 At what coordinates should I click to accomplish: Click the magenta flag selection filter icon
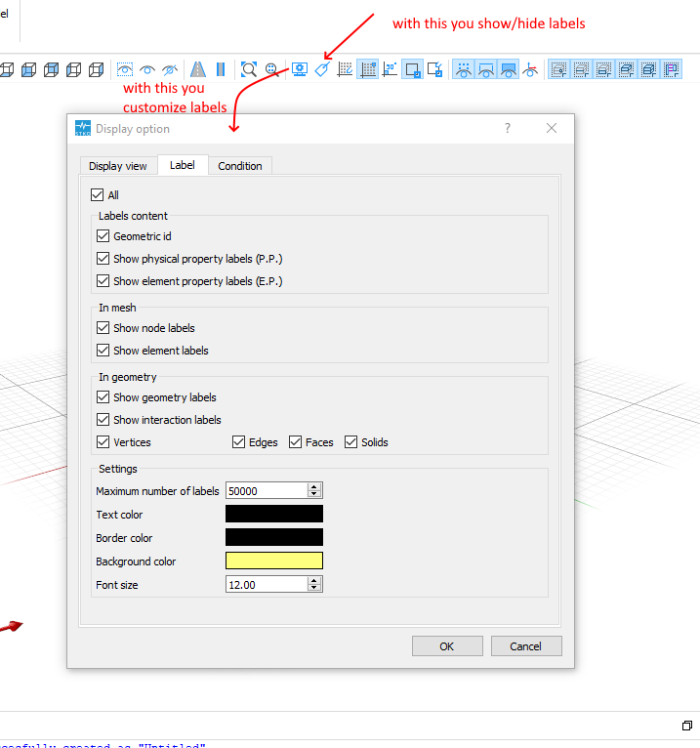click(672, 69)
